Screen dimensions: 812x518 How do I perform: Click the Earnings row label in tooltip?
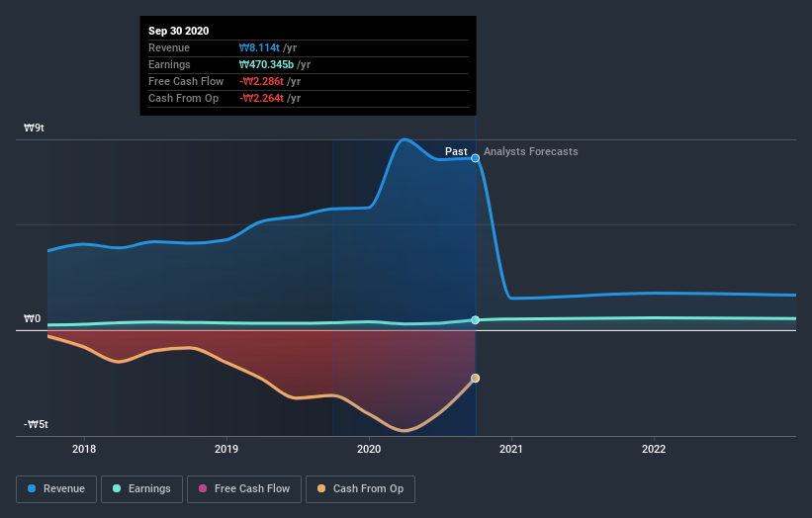point(169,64)
